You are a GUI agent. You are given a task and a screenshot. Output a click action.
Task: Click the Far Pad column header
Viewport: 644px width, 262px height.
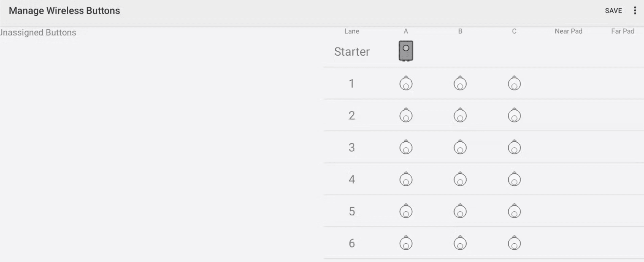point(623,31)
